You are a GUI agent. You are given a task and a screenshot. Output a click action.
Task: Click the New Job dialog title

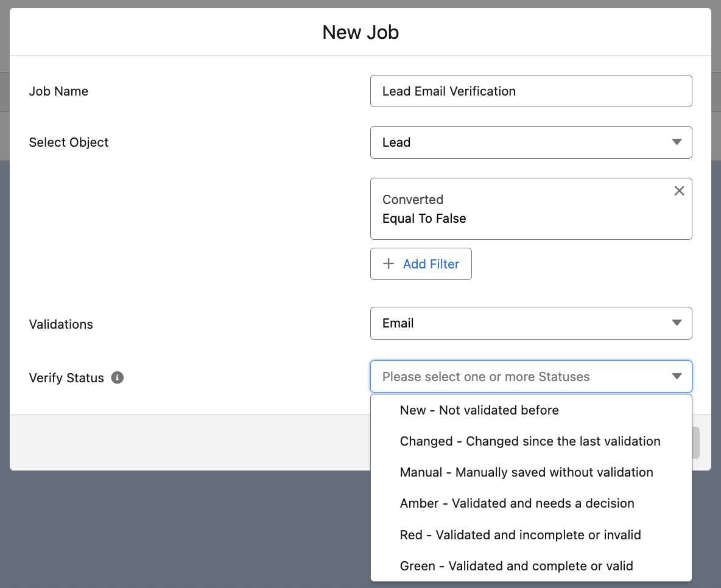[x=360, y=32]
